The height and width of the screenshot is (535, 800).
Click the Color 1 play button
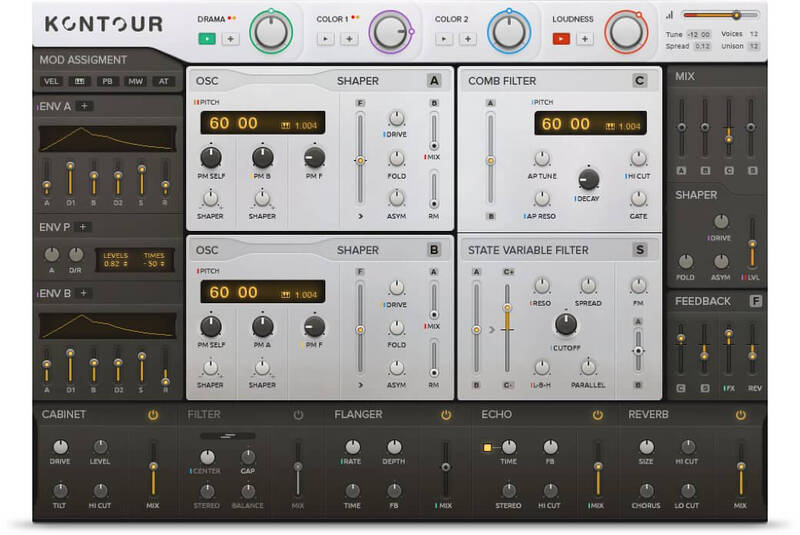[326, 38]
